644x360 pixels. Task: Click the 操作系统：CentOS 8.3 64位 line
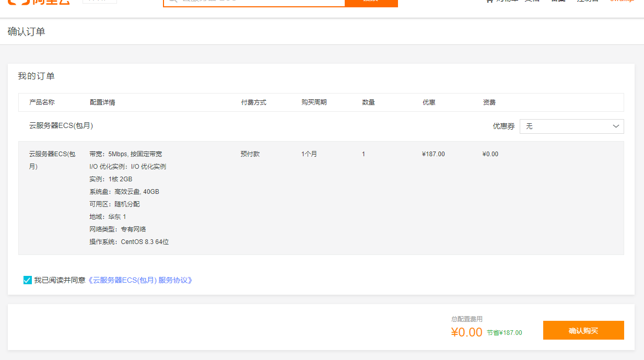tap(129, 242)
